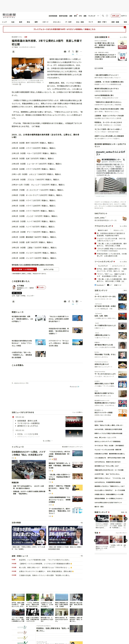Image resolution: width=129 pixels, height=644 pixels.
Task: Open the 経済 navigation tab
Action: click(21, 22)
